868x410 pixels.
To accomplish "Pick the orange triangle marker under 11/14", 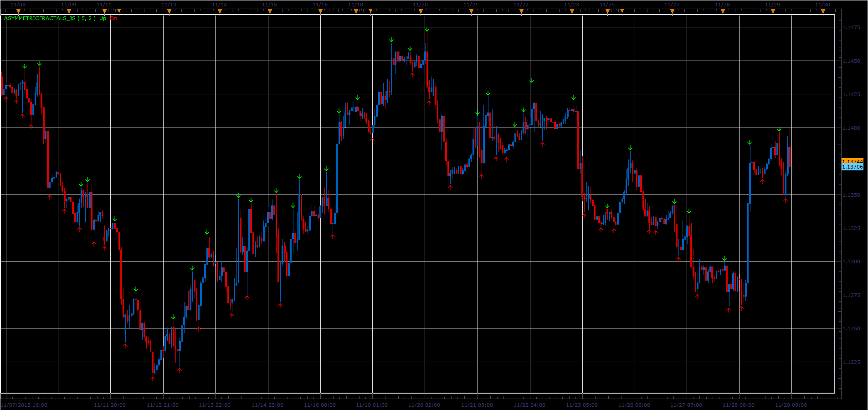I will coord(220,11).
